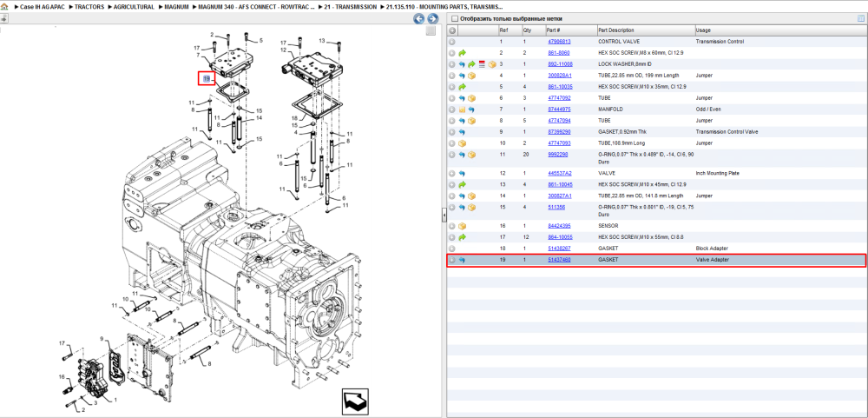Screen dimensions: 868x418
Task: Click the 'Usage' column header
Action: tap(780, 30)
